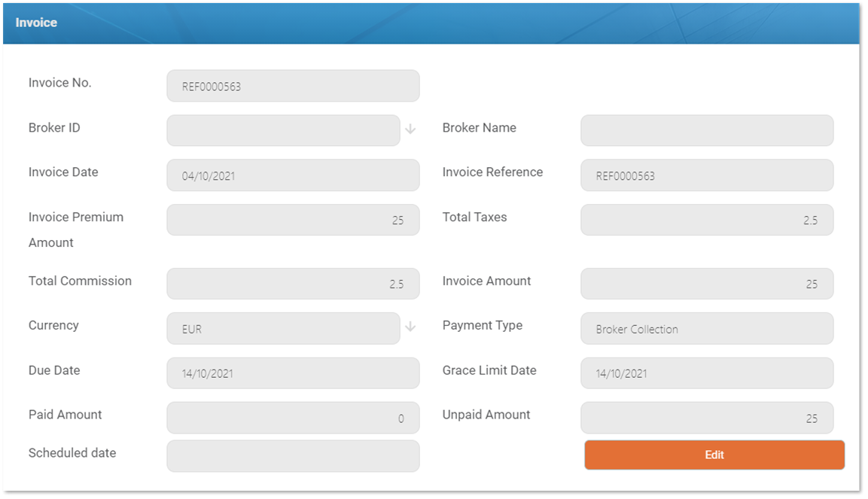Click the Invoice No. field

pos(293,86)
